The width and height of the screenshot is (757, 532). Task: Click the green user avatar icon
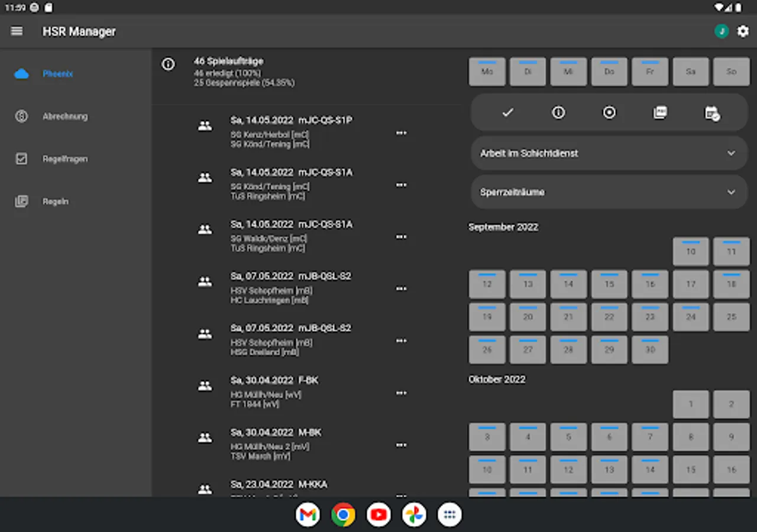(721, 31)
